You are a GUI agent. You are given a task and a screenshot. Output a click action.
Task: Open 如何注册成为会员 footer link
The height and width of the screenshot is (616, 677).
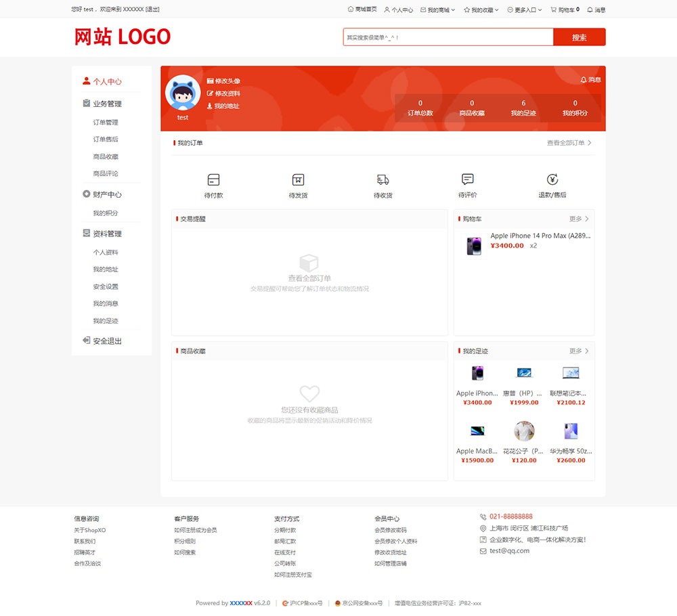(x=195, y=530)
